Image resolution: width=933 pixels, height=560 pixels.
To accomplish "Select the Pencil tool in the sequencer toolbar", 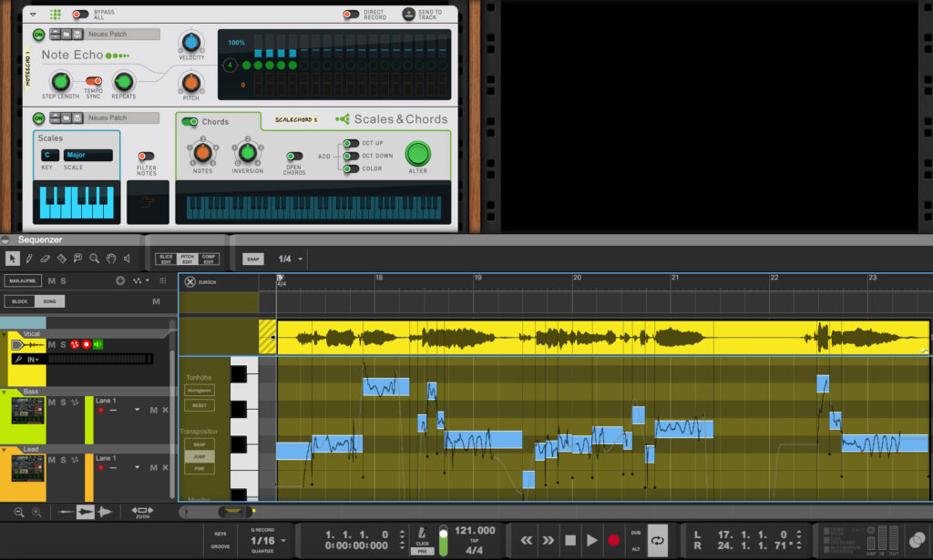I will pos(28,259).
